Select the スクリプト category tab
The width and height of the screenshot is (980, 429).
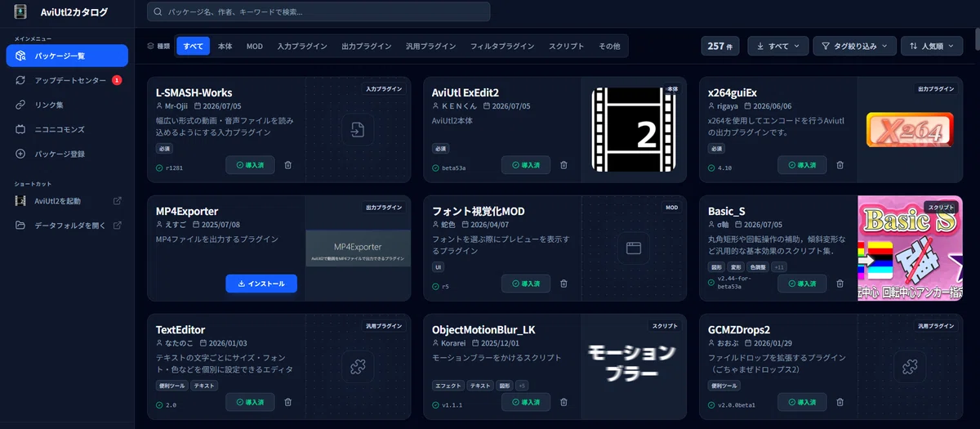tap(567, 47)
